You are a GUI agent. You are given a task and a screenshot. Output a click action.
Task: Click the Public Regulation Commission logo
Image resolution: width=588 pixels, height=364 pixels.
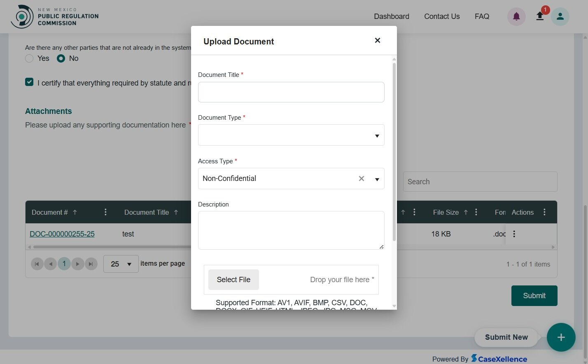click(55, 16)
